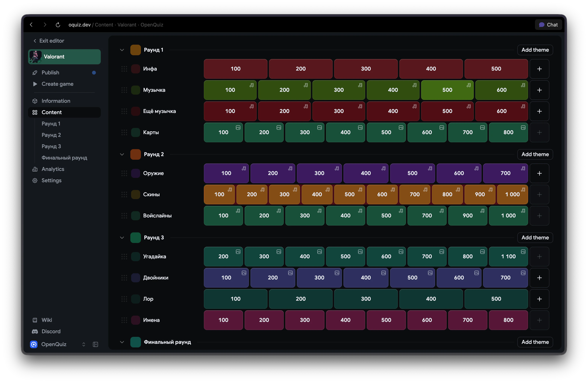This screenshot has width=588, height=383.
Task: Add a question to the Инфа theme
Action: (539, 69)
